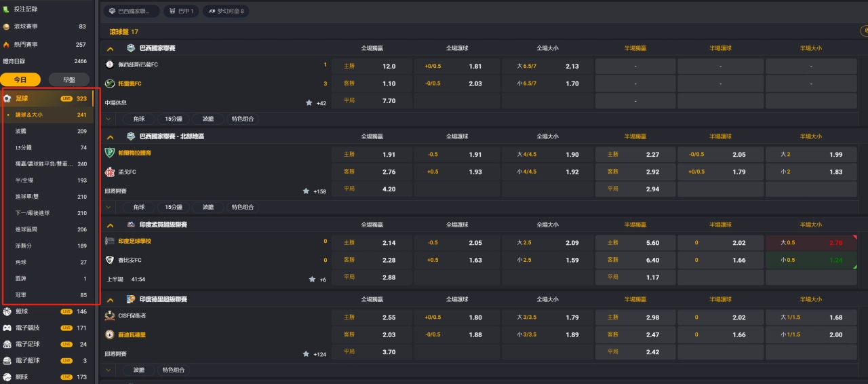Switch to the 今日 today toggle

[20, 79]
